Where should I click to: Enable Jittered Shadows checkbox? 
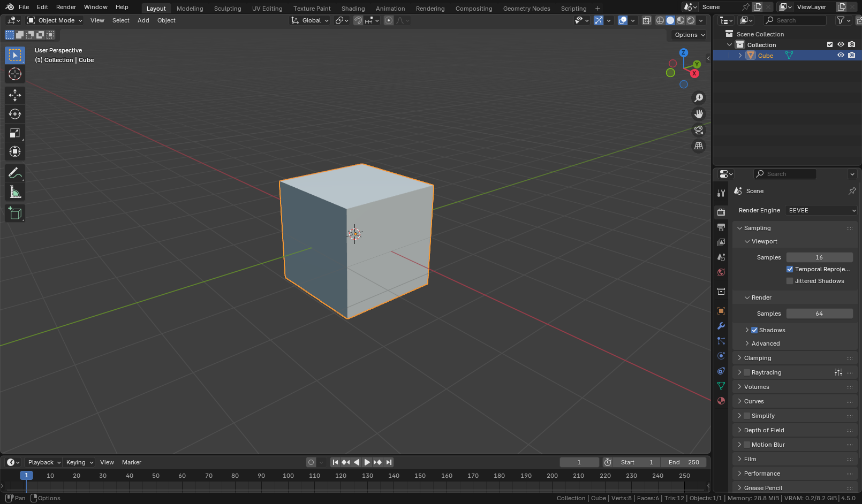pyautogui.click(x=790, y=281)
